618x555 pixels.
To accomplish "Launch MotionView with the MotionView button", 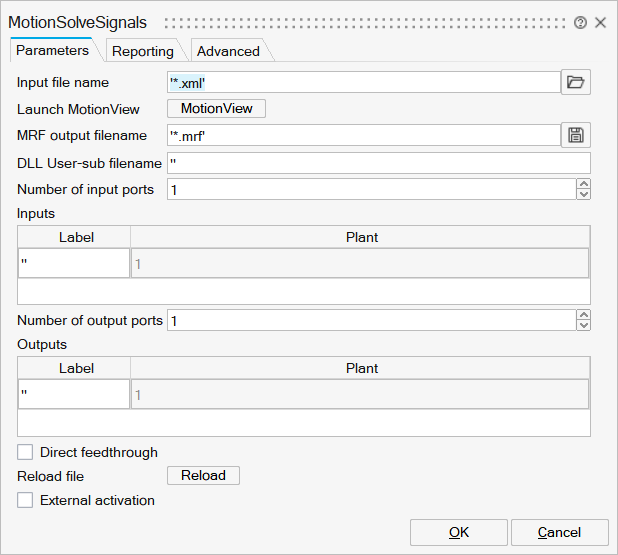I will [x=216, y=109].
